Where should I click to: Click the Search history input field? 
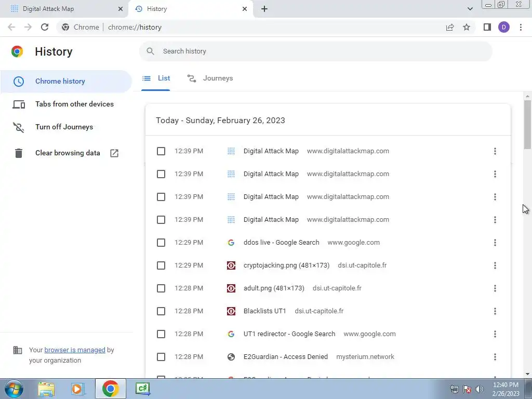click(315, 51)
